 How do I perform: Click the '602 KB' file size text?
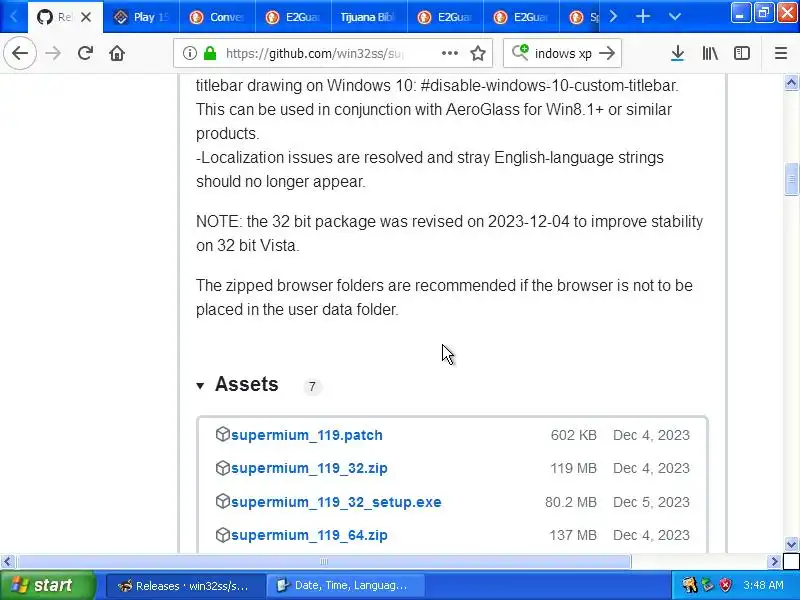point(573,435)
